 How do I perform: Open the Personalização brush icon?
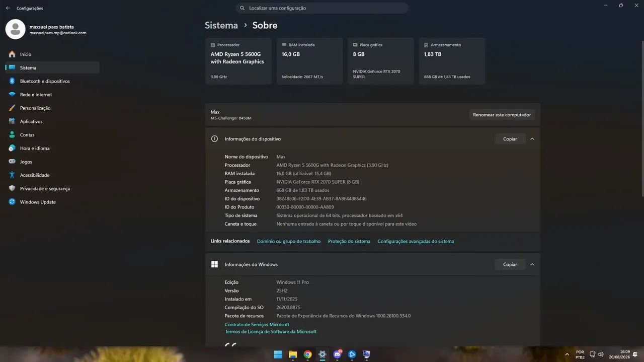coord(12,108)
